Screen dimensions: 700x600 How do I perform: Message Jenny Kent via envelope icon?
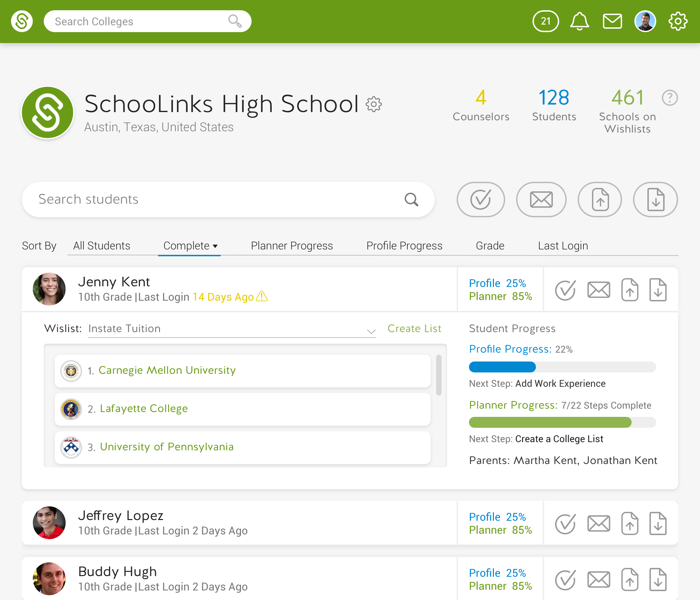598,290
